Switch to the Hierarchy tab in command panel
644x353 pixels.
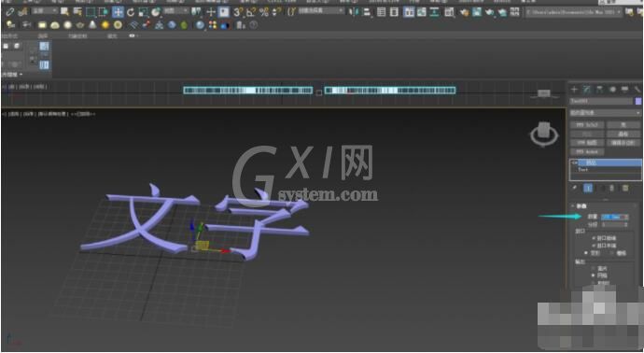click(599, 89)
